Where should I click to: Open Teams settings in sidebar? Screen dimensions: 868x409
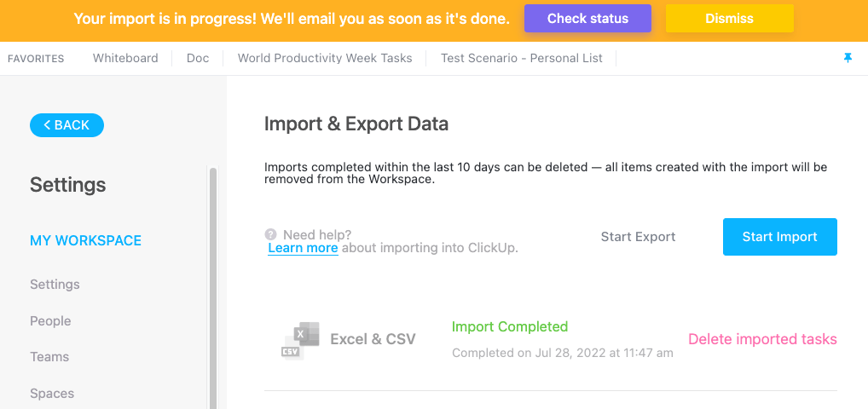(49, 357)
